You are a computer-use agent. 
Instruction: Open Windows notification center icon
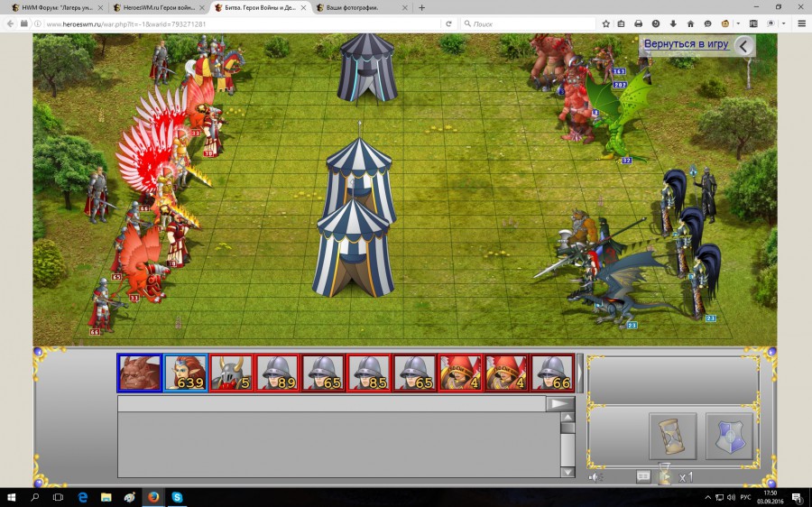797,498
